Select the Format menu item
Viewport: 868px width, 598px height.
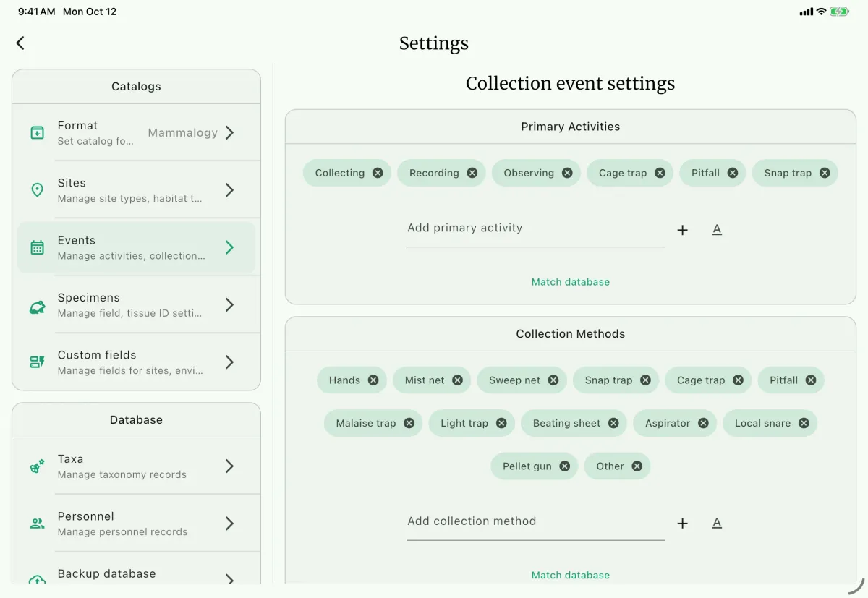136,132
